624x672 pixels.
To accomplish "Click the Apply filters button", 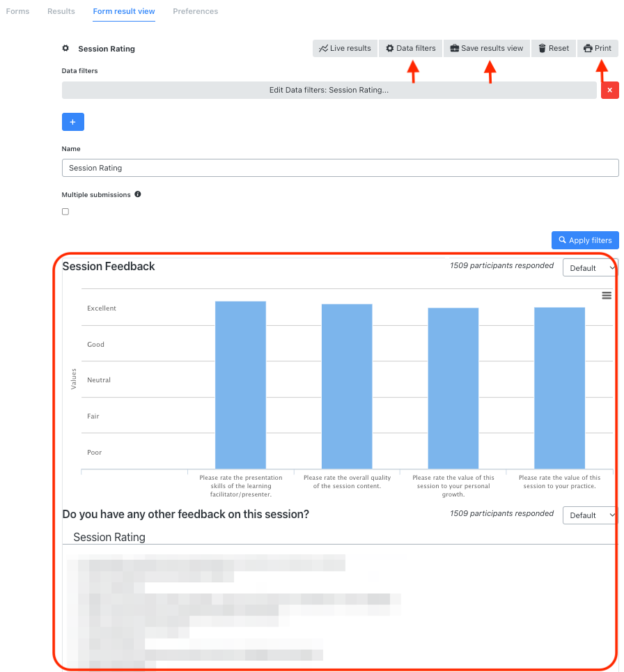I will (x=585, y=240).
